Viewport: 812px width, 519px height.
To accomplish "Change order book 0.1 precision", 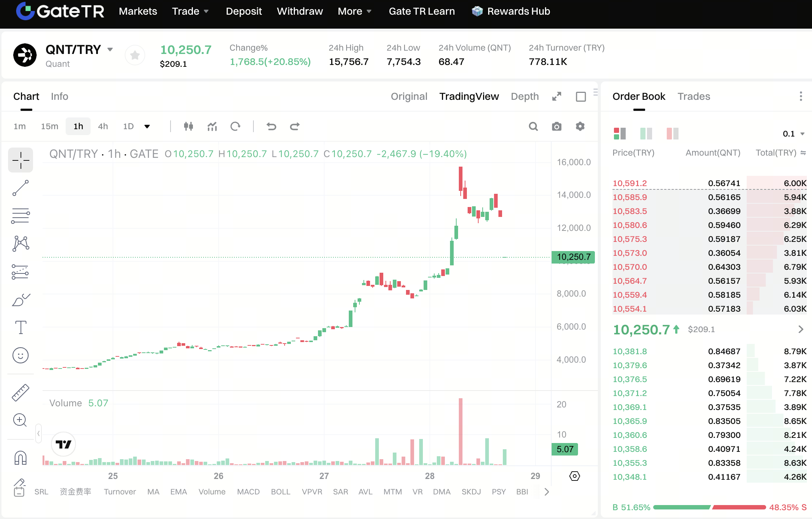I will [793, 134].
